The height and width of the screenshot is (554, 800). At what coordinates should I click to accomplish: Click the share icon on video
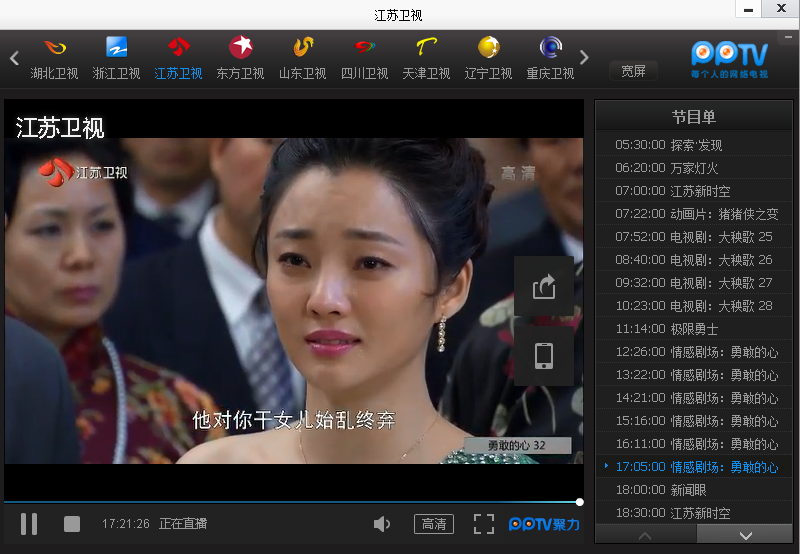544,286
